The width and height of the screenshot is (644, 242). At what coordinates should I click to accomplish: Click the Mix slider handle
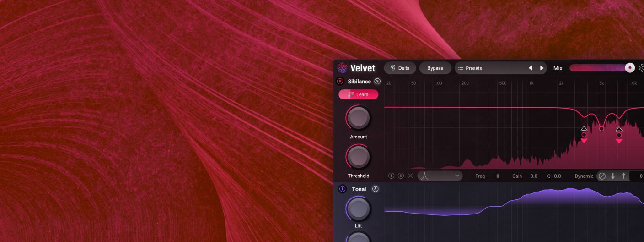(x=630, y=68)
